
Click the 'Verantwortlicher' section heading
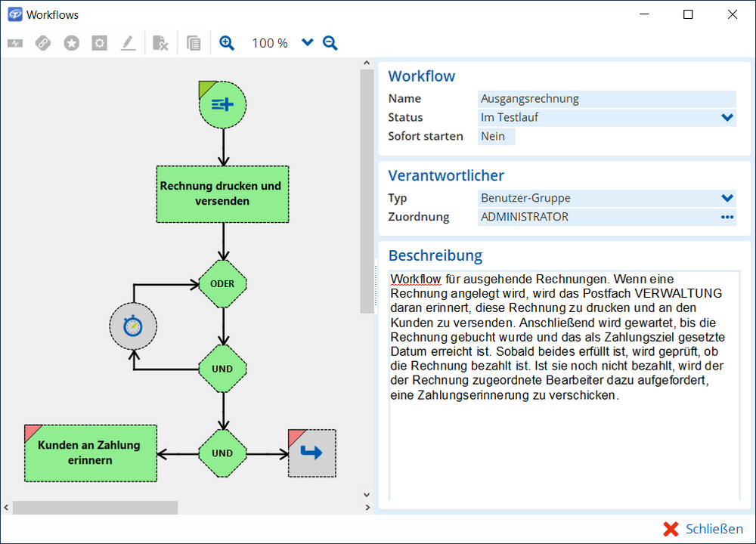pyautogui.click(x=446, y=175)
